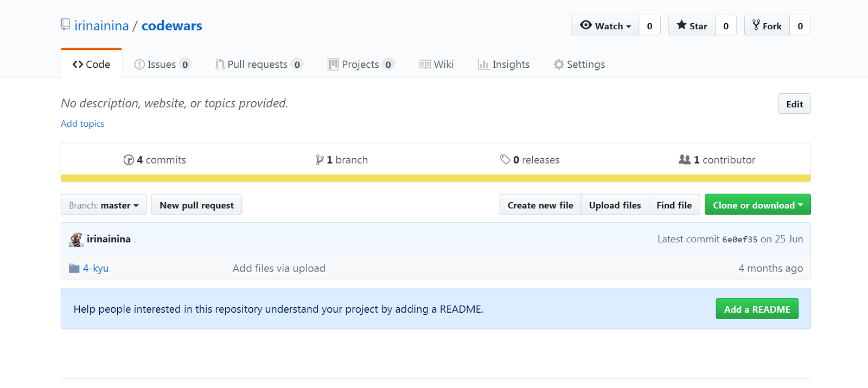Open the 4-kyu folder

(x=95, y=268)
